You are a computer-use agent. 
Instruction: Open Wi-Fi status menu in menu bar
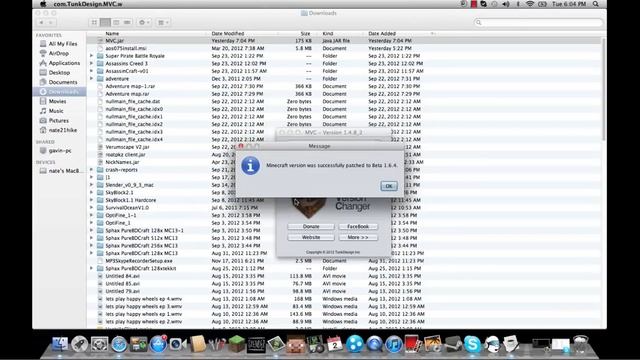click(x=530, y=4)
